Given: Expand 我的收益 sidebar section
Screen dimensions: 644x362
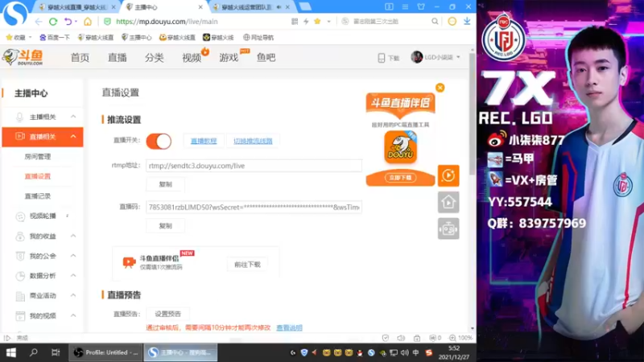Looking at the screenshot, I should [73, 236].
